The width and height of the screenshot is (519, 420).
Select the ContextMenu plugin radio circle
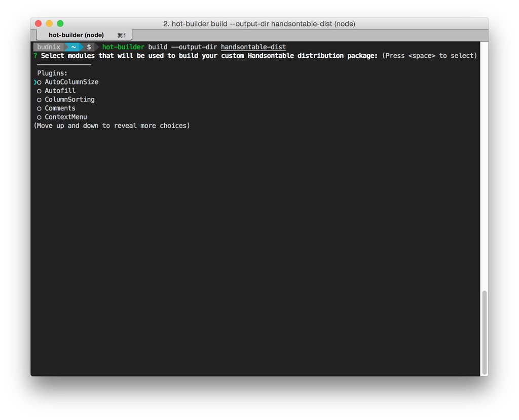click(x=39, y=118)
